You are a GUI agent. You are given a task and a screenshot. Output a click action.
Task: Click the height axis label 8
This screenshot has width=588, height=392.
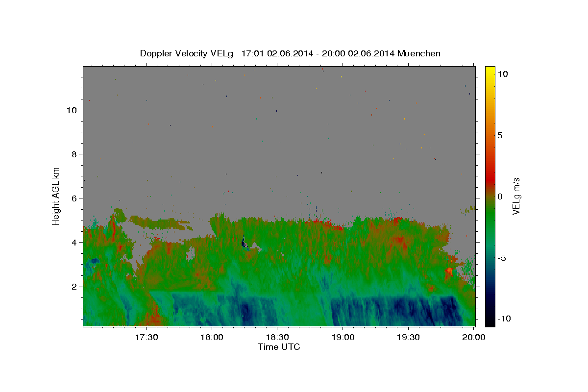tap(74, 154)
